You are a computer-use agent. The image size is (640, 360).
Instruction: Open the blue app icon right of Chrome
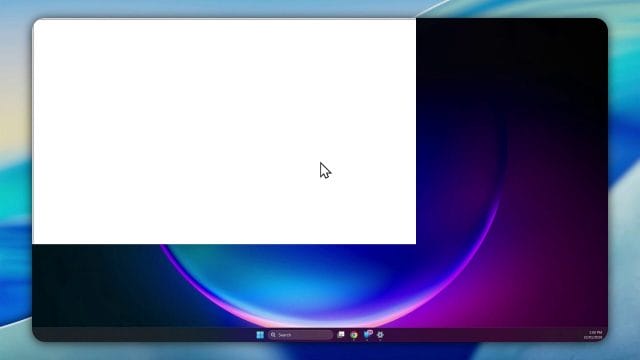[x=367, y=334]
